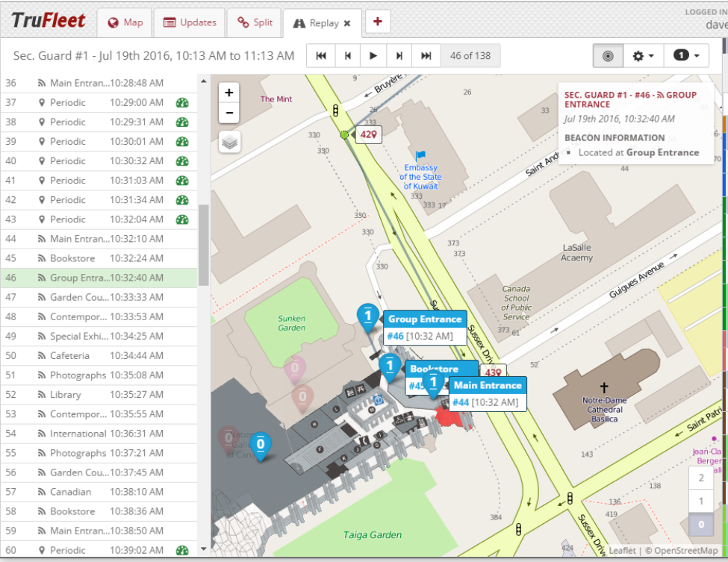The height and width of the screenshot is (562, 728).
Task: Select event 54 International row
Action: (99, 434)
